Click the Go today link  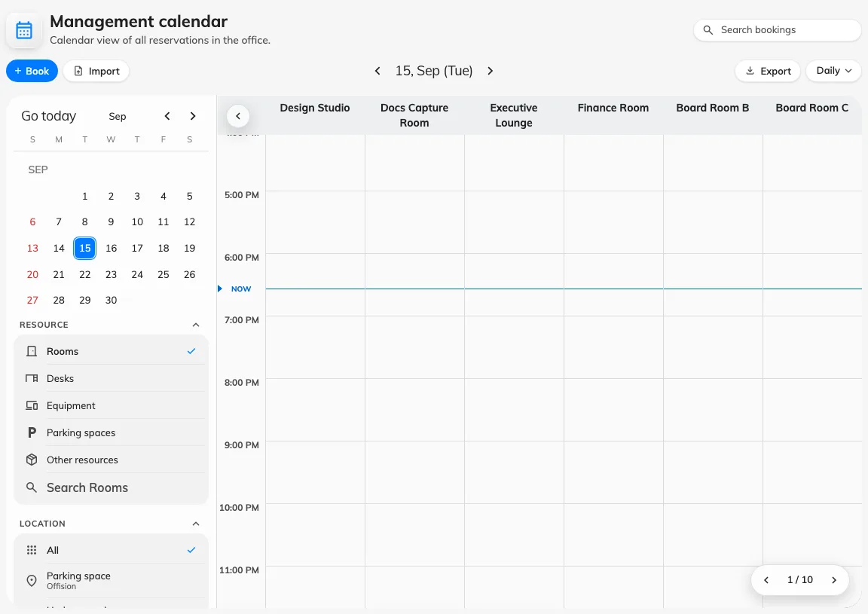click(x=49, y=116)
